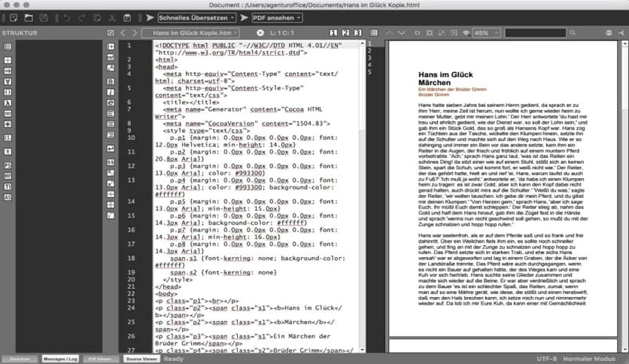The image size is (629, 364).
Task: Toggle the Messages / Log panel
Action: tap(60, 359)
